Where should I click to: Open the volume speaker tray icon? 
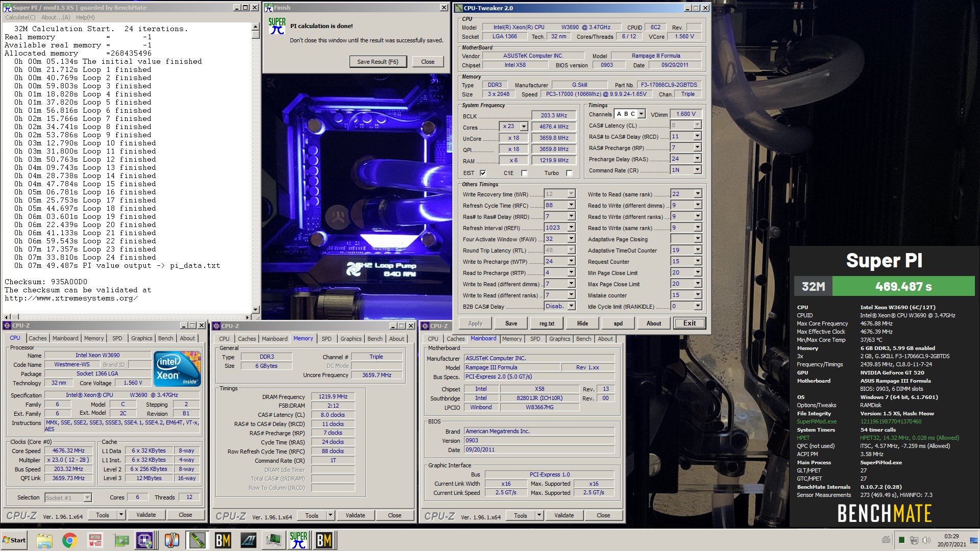tap(926, 540)
